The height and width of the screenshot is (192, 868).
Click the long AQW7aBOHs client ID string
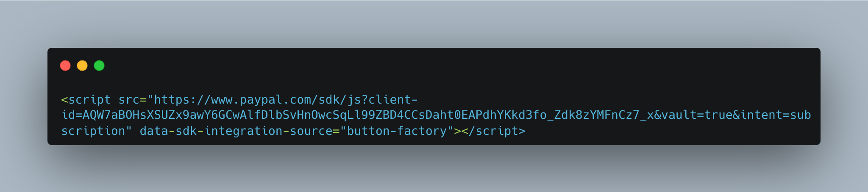pos(368,115)
